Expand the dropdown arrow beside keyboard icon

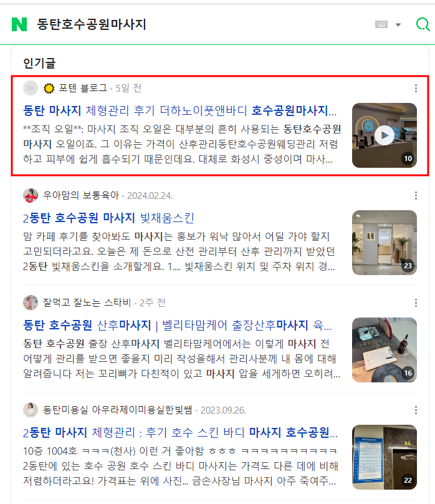pos(398,25)
